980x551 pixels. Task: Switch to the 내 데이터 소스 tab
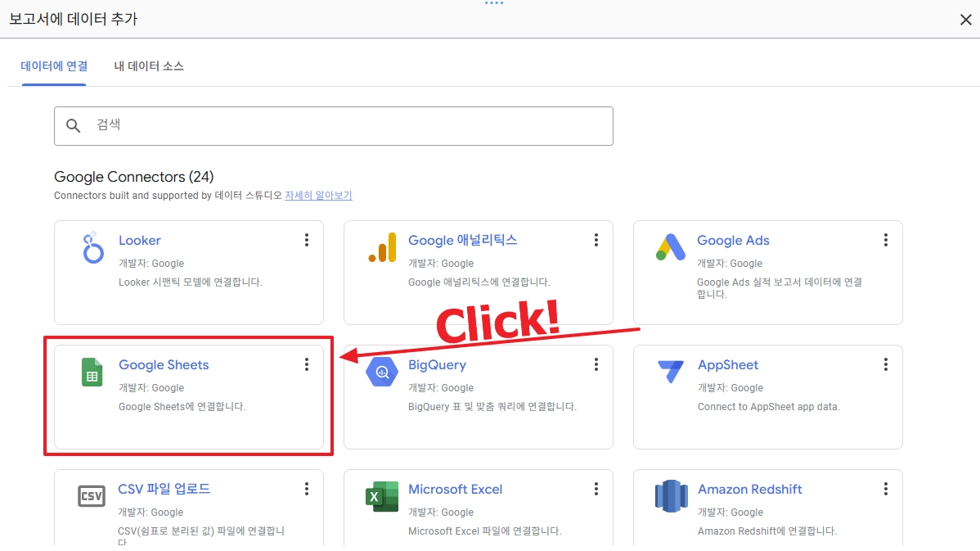click(149, 66)
